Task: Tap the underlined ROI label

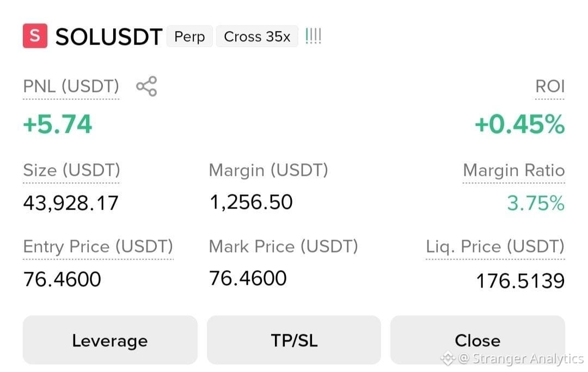Action: point(550,86)
